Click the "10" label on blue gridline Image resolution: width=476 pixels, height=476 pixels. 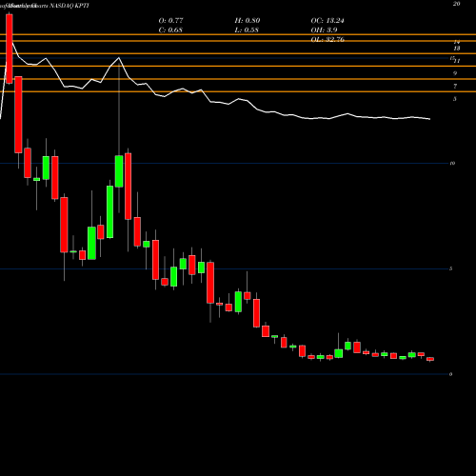point(452,163)
